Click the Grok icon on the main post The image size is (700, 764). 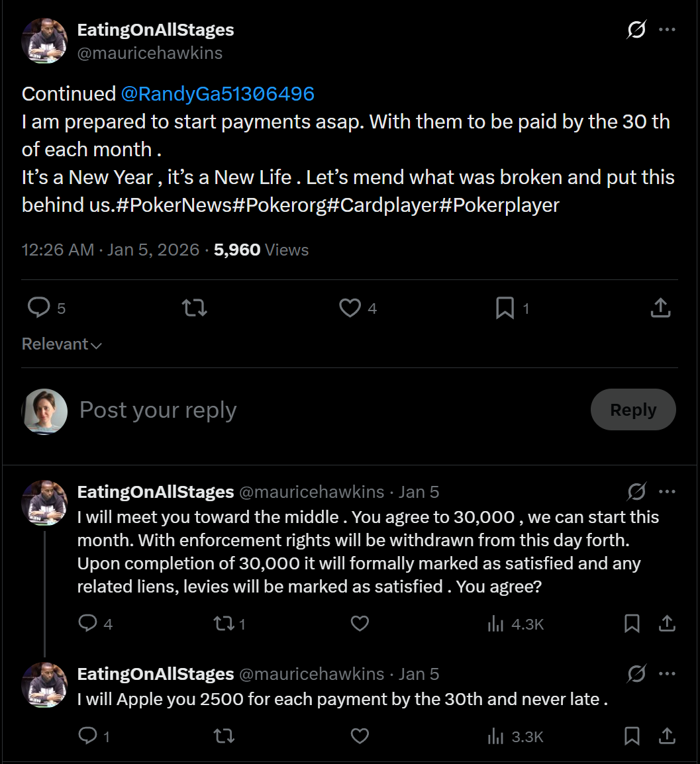(636, 30)
